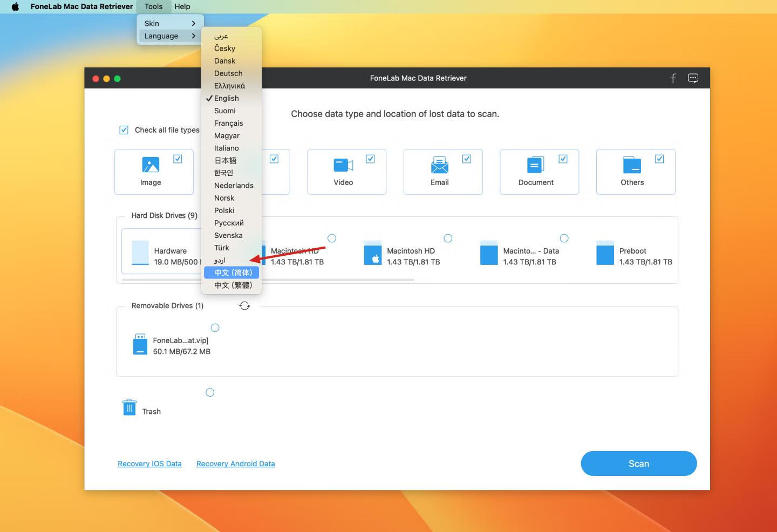Viewport: 777px width, 532px height.
Task: Switch language to Türk
Action: point(231,248)
